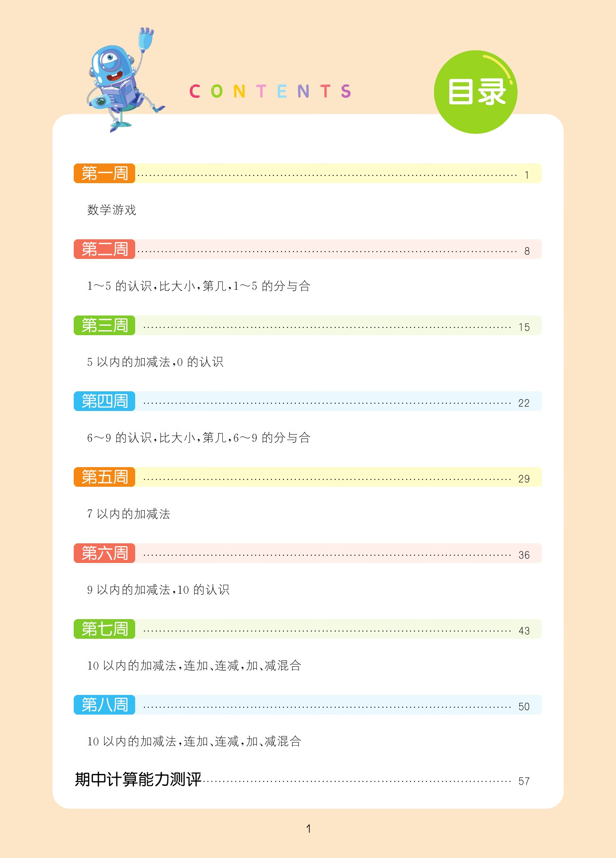Click the 6~9 的认识 topic line
Screen dimensions: 616x858
pos(199,438)
